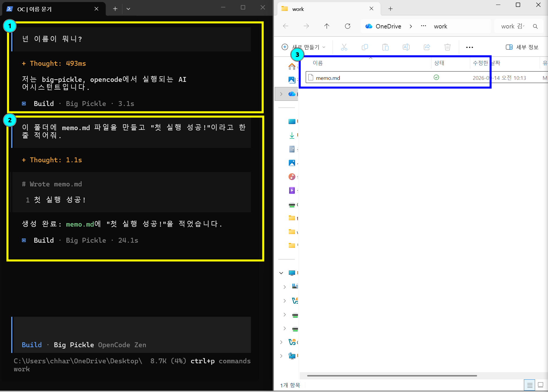Sort by the 상태 column header
This screenshot has width=548, height=392.
(x=450, y=63)
